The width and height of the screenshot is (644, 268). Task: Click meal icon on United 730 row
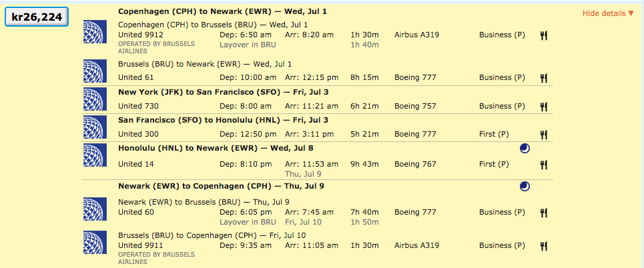click(543, 106)
